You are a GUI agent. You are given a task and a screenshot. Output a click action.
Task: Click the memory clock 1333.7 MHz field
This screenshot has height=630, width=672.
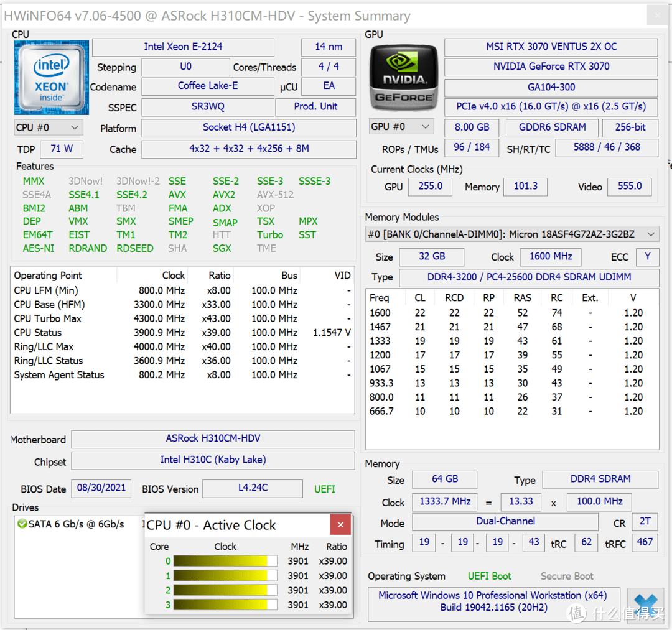pyautogui.click(x=445, y=502)
